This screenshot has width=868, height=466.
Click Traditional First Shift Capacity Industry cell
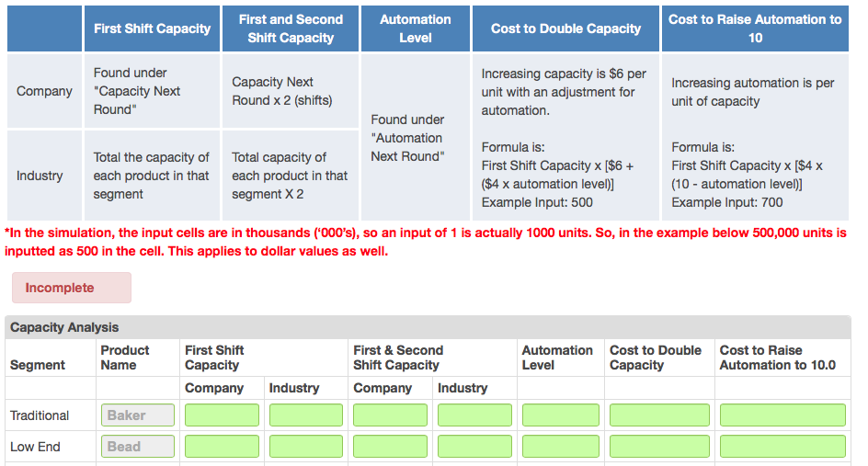[306, 415]
